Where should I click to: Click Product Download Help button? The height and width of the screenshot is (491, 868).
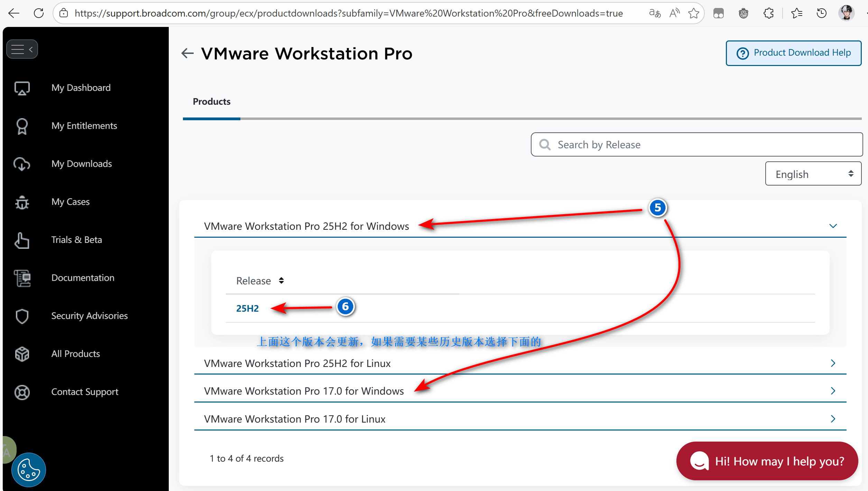click(793, 53)
